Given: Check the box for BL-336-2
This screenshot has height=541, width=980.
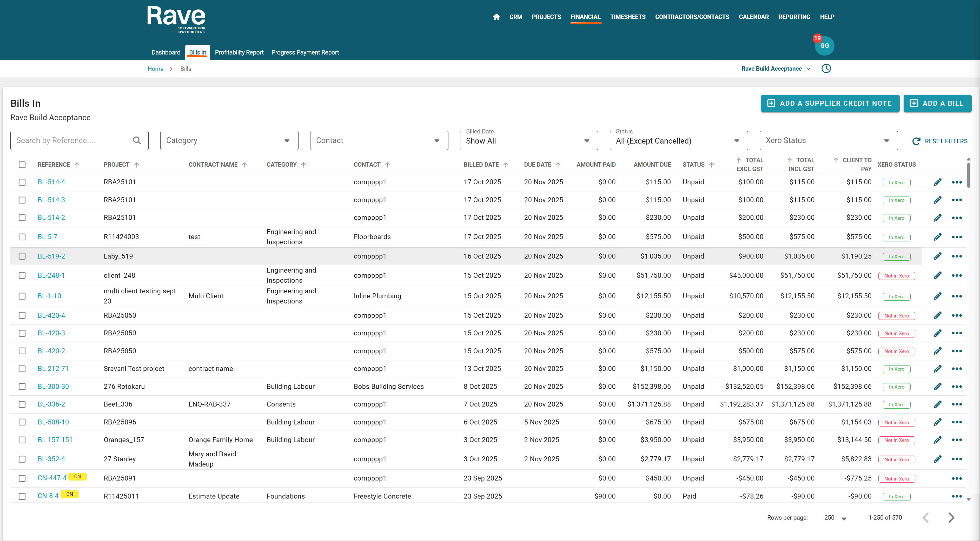Looking at the screenshot, I should 22,404.
